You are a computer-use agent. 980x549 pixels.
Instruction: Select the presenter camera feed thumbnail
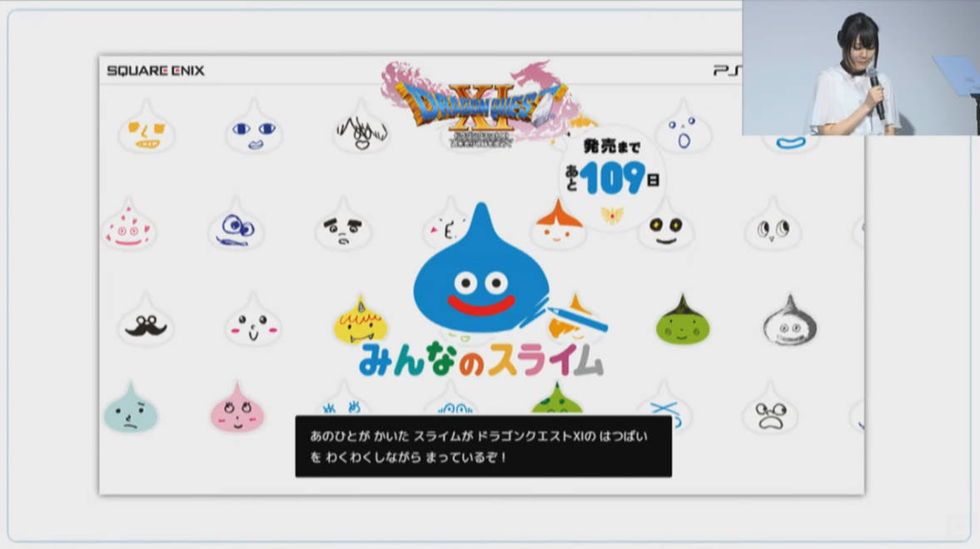pos(860,67)
